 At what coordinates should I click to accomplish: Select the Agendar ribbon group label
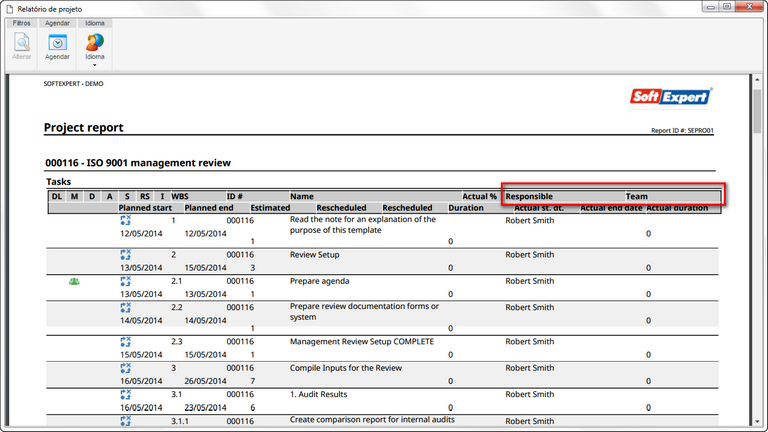[x=57, y=23]
